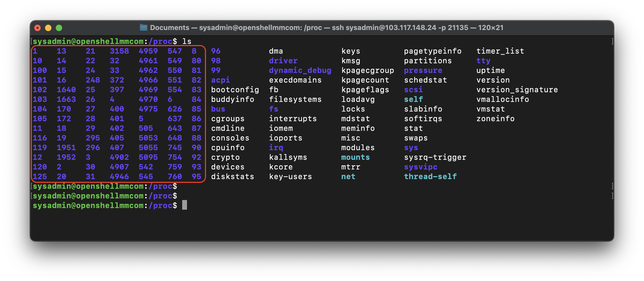Screen dimensions: 644x281
Task: Select the 'thread-self' symlink entry
Action: pyautogui.click(x=430, y=176)
